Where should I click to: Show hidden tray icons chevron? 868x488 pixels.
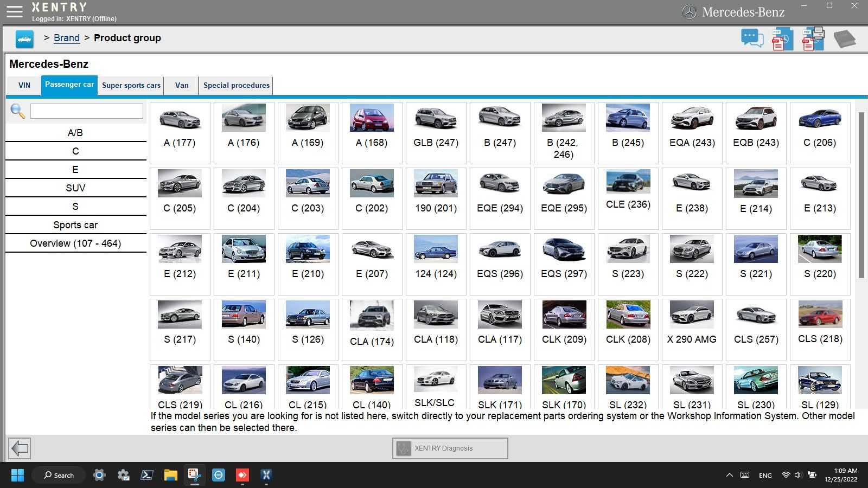click(729, 475)
